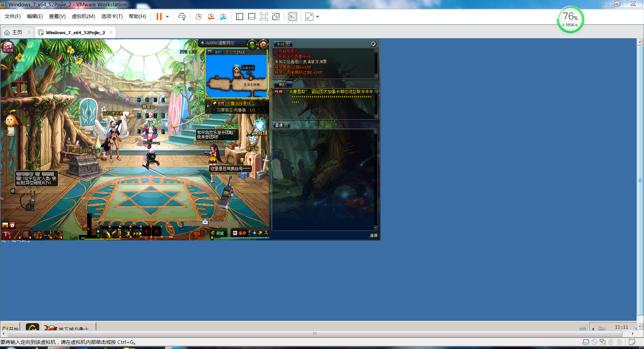Open the ESC 菜单 menu button

(240, 233)
